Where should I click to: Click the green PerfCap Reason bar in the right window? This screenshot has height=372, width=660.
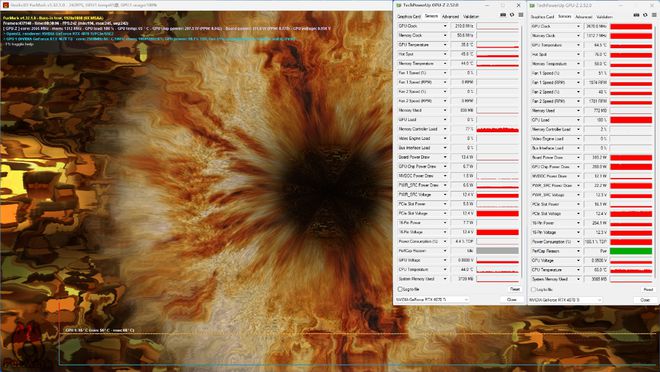631,251
